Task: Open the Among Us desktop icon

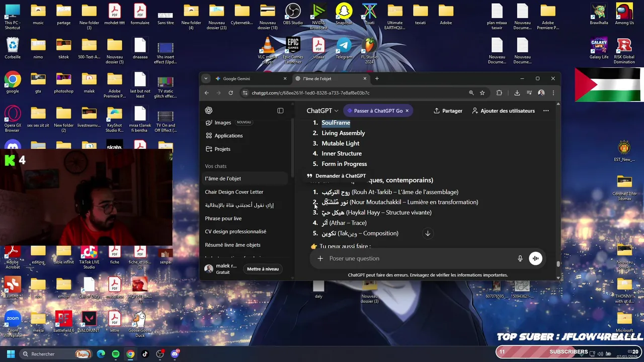Action: (x=624, y=14)
